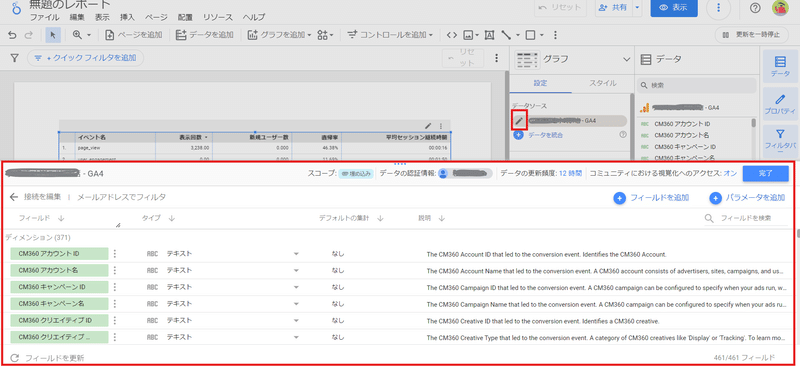Open type dropdown for CM360 アカウント ID
Viewport: 800px width, 368px height.
point(295,254)
